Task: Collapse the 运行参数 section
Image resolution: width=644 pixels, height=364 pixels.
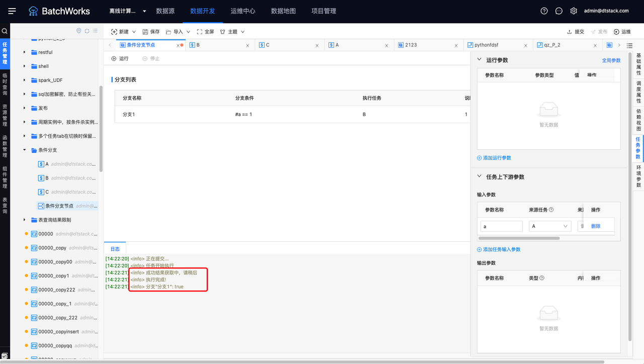Action: point(479,60)
